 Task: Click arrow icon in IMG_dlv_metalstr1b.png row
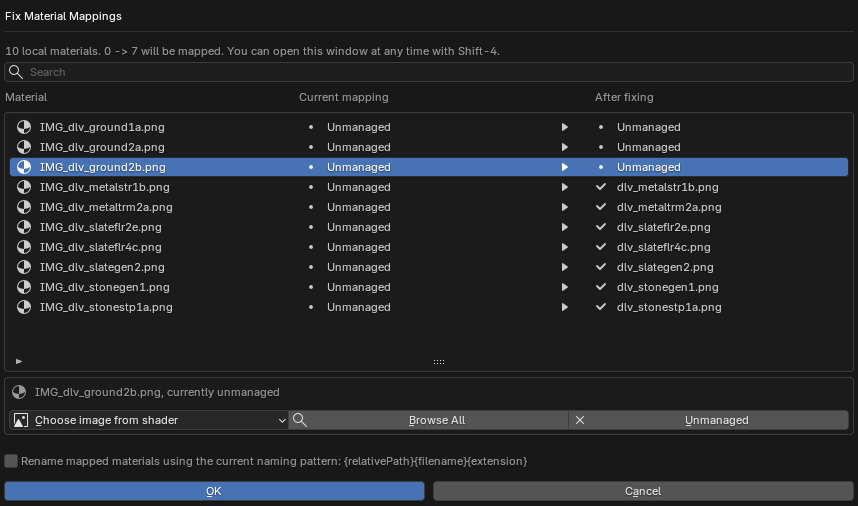(x=565, y=187)
